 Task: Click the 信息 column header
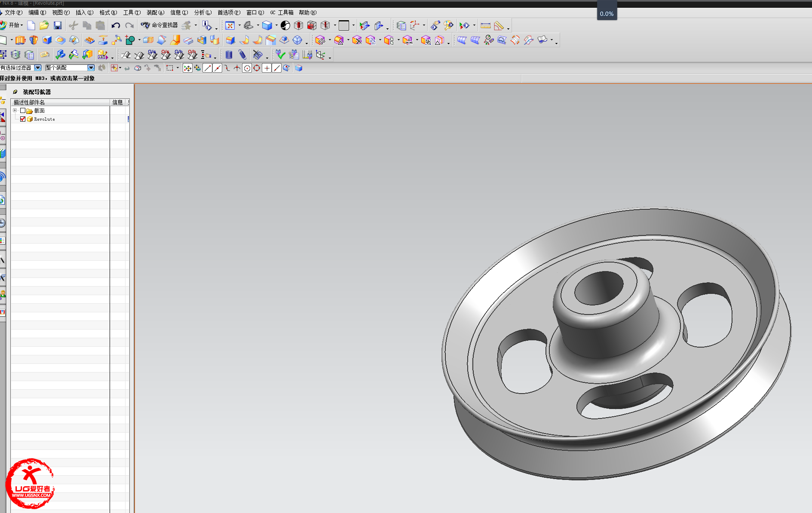[118, 102]
